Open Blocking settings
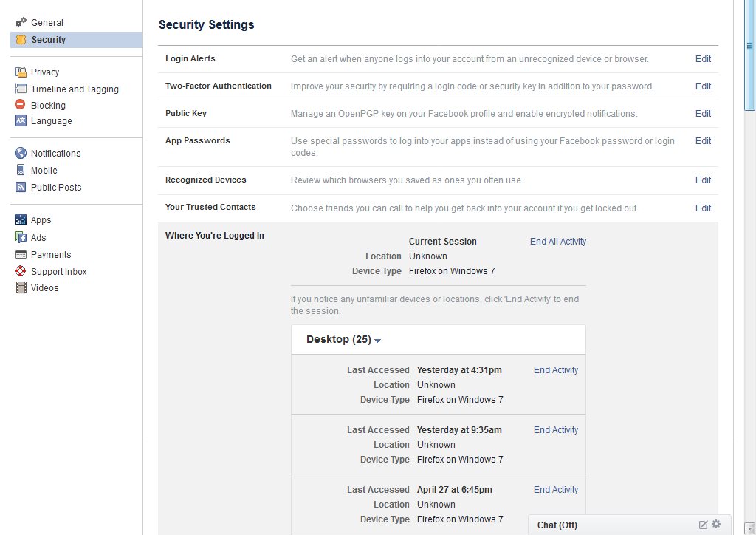The height and width of the screenshot is (535, 756). click(48, 105)
